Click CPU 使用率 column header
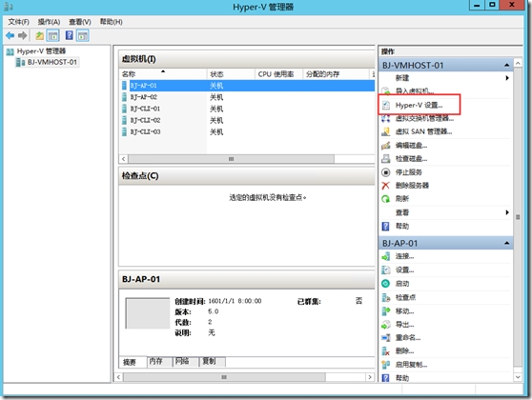This screenshot has height=400, width=532. tap(278, 74)
